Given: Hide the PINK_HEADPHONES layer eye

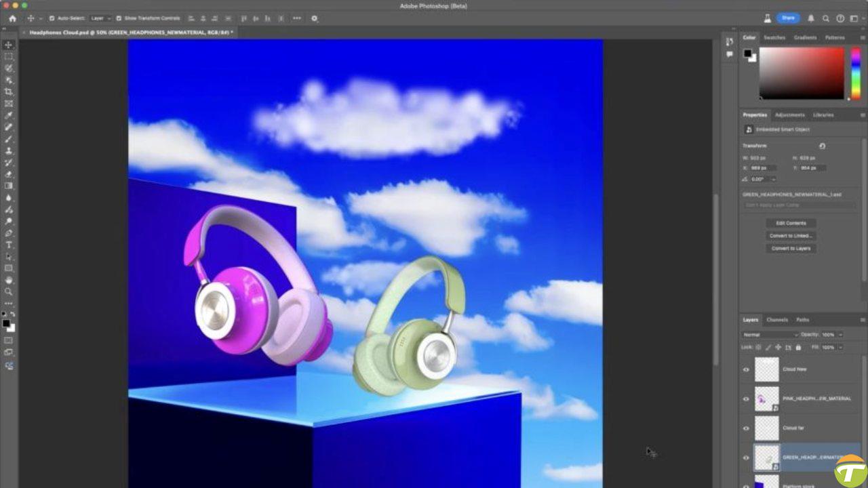Looking at the screenshot, I should 746,399.
